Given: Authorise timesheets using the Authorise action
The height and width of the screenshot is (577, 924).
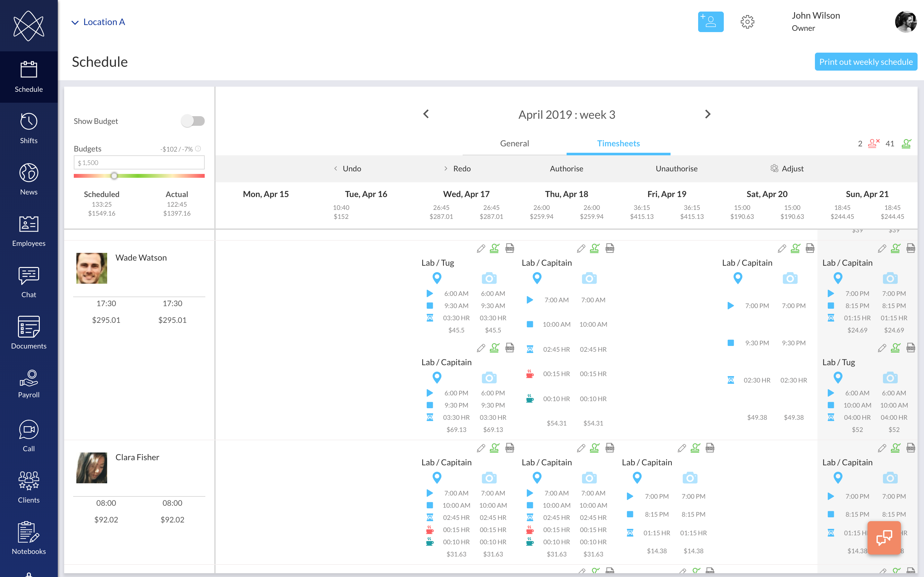Looking at the screenshot, I should (x=567, y=168).
